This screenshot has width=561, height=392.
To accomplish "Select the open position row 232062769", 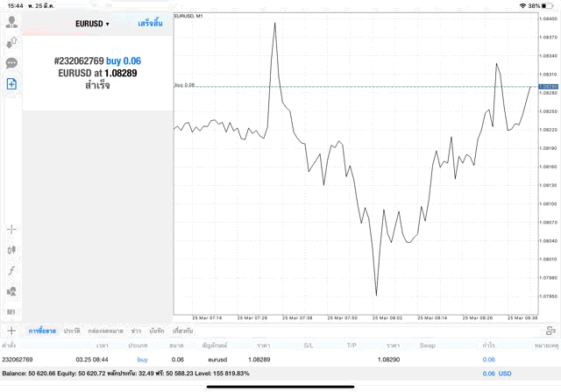I will tap(263, 360).
